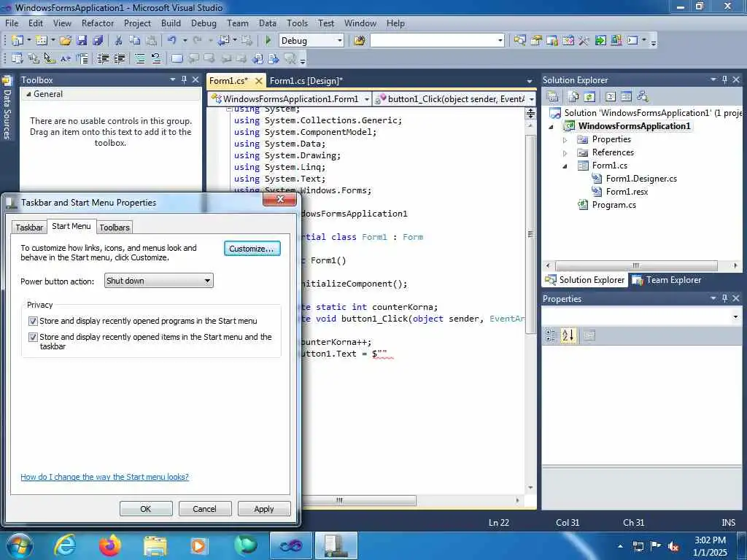Click Apply in Taskbar Properties dialog

click(x=264, y=508)
